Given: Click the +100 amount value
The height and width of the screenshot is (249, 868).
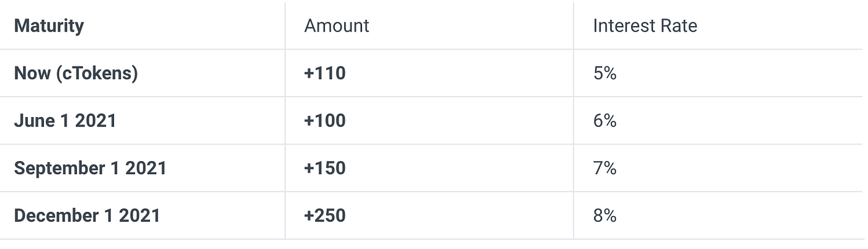Looking at the screenshot, I should point(325,121).
